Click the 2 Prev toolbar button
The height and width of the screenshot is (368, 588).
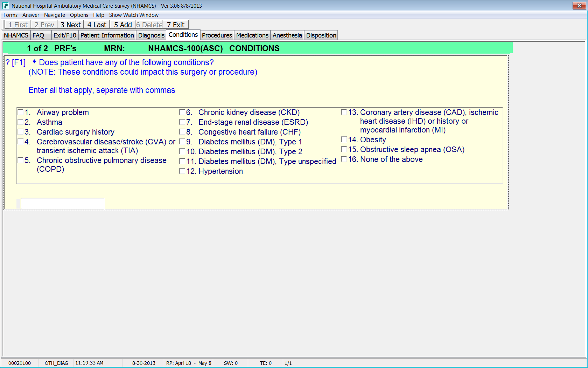tap(44, 25)
